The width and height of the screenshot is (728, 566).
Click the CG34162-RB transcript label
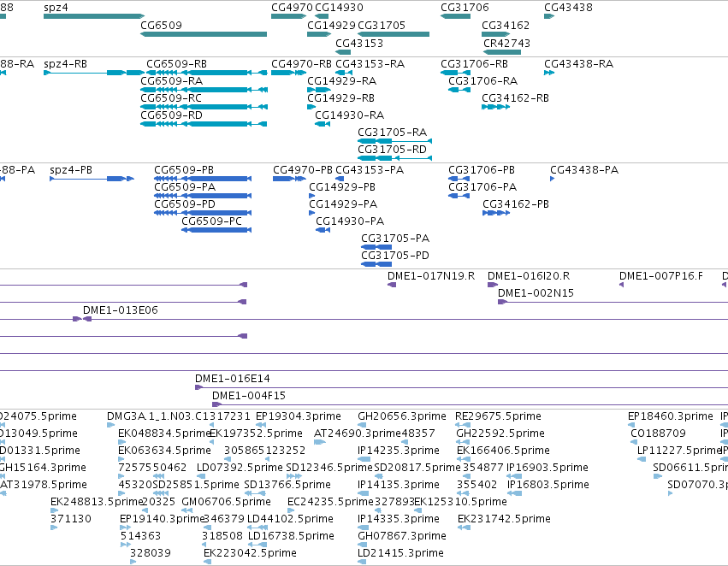tap(515, 97)
